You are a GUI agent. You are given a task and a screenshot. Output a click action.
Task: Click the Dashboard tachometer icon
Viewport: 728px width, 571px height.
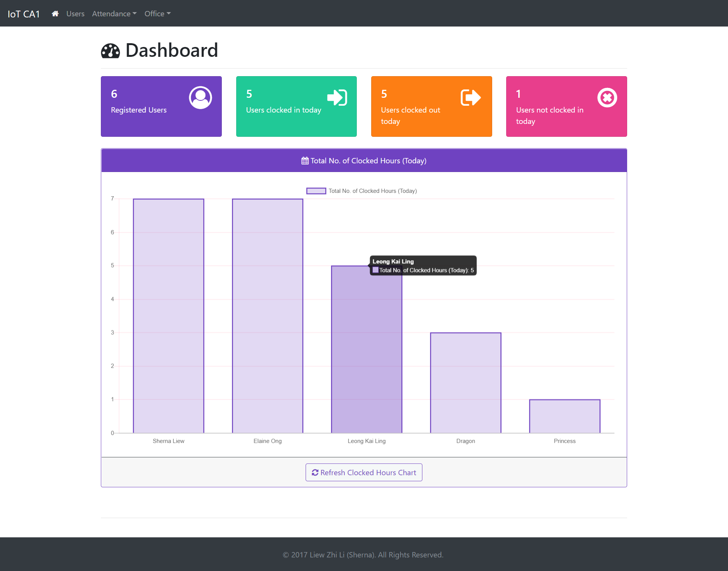tap(110, 50)
